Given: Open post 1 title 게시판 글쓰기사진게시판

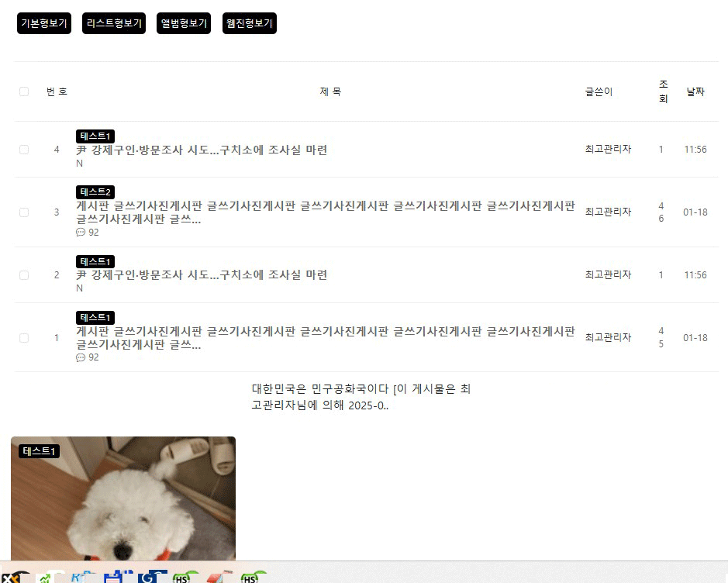Looking at the screenshot, I should tap(326, 338).
